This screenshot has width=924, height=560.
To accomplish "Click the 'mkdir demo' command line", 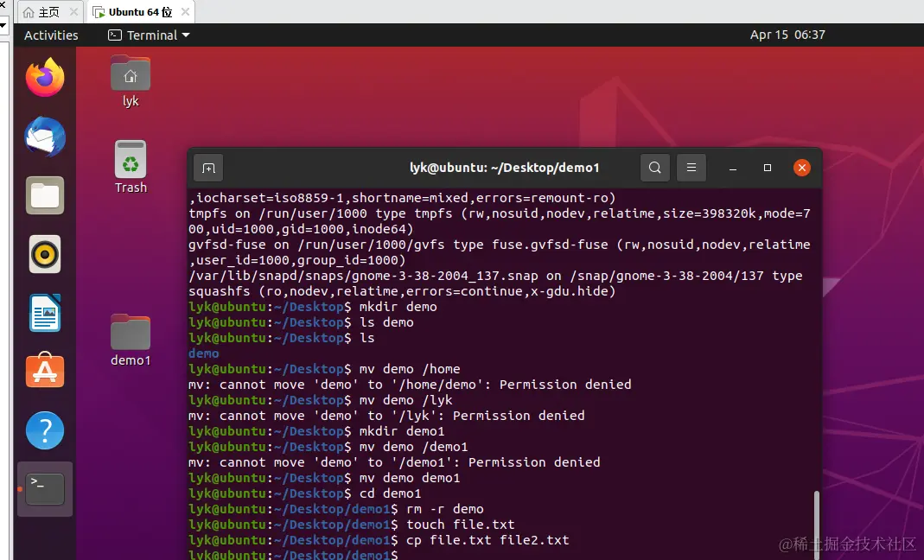I will point(313,307).
